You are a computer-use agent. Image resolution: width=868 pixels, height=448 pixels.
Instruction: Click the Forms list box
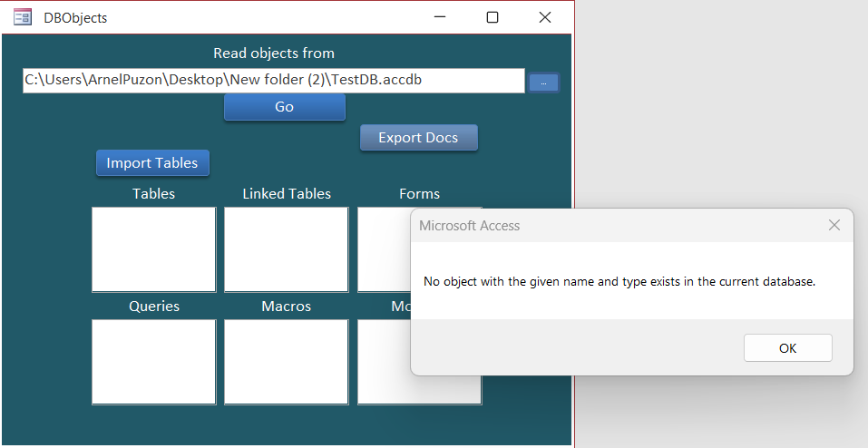(384, 249)
